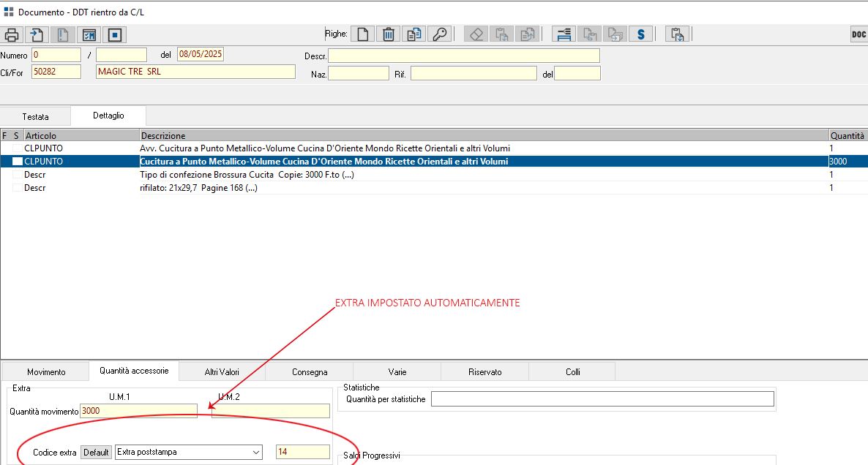
Task: Click the extra code field showing 14
Action: (303, 453)
